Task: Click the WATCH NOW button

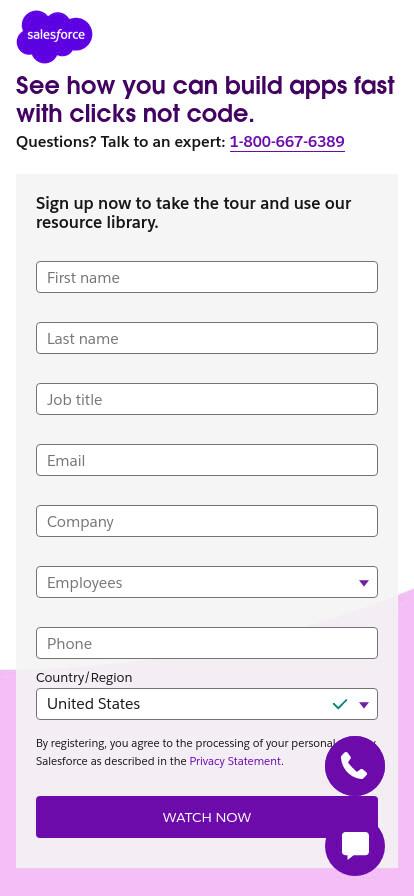Action: [207, 817]
